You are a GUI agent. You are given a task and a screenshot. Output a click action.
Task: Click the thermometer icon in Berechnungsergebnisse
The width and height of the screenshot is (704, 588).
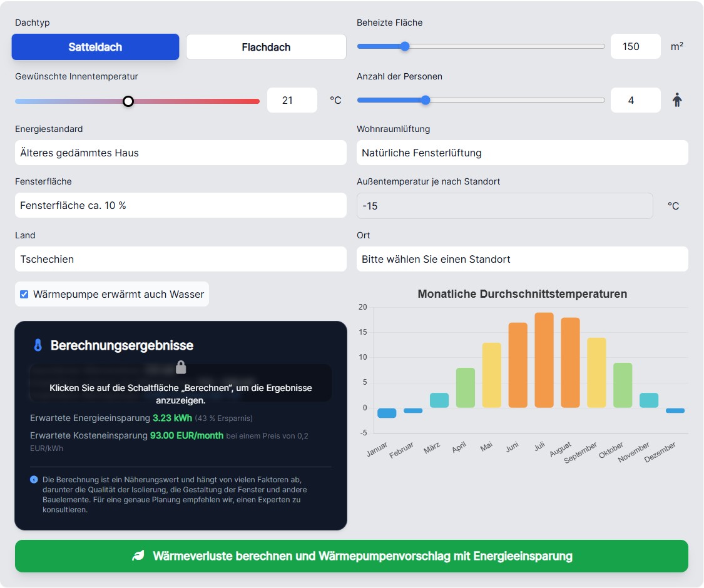point(38,345)
